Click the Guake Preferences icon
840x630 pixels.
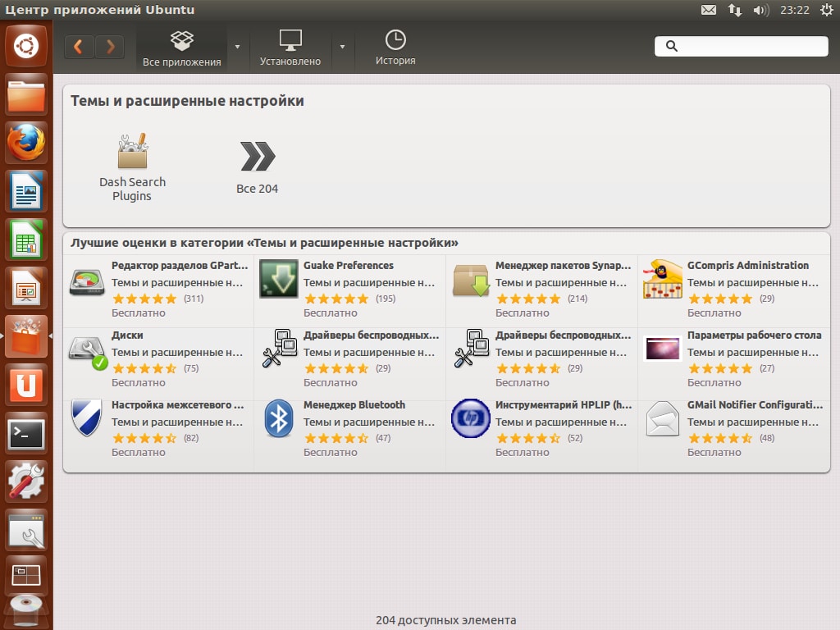point(279,279)
